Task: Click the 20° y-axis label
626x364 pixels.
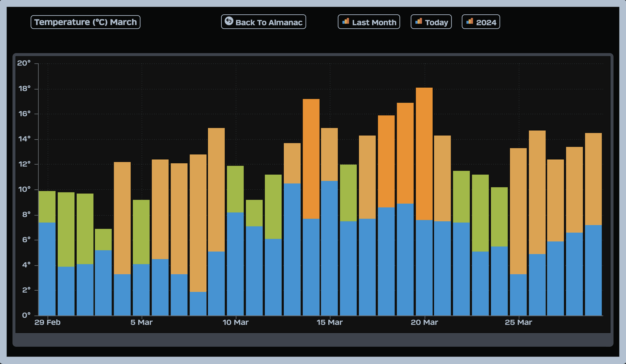Action: (24, 63)
